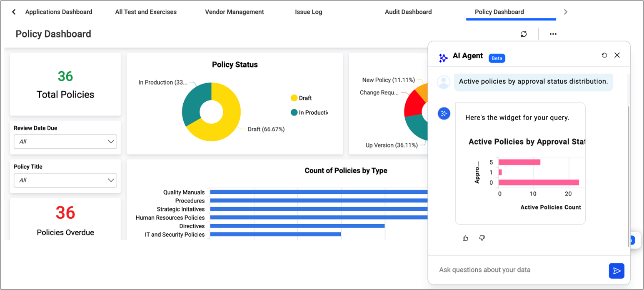Open the Vendor Management tab

click(234, 12)
